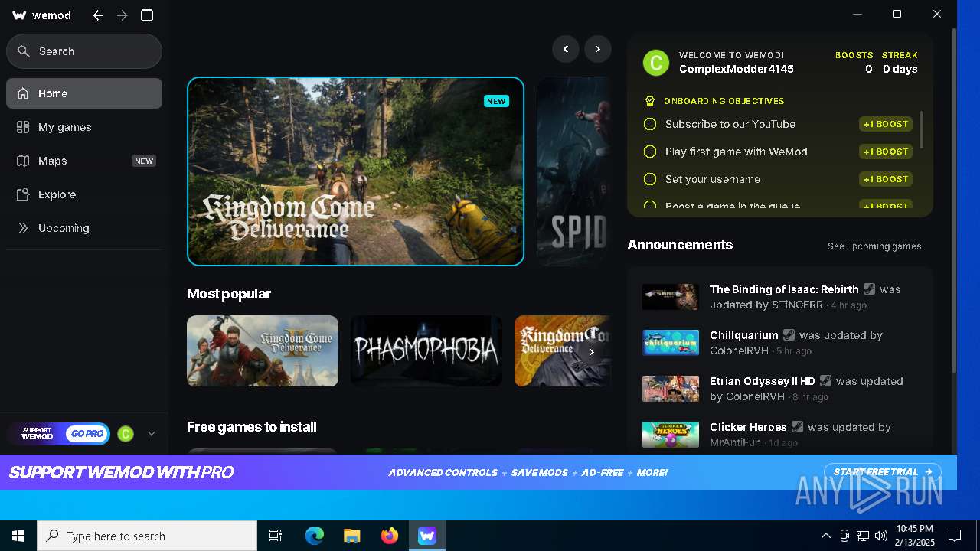Click the Boosts count value
Screen dimensions: 980x551
click(868, 69)
